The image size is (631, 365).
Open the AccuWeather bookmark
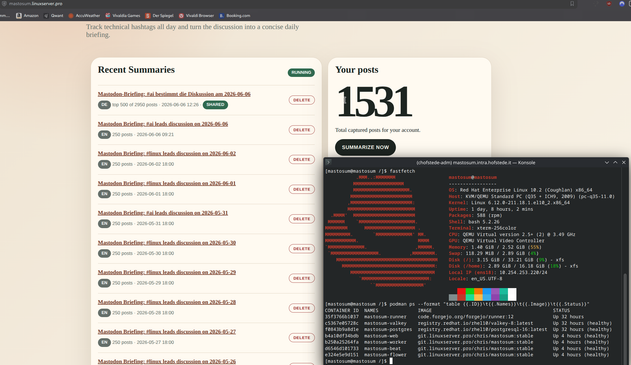point(84,16)
